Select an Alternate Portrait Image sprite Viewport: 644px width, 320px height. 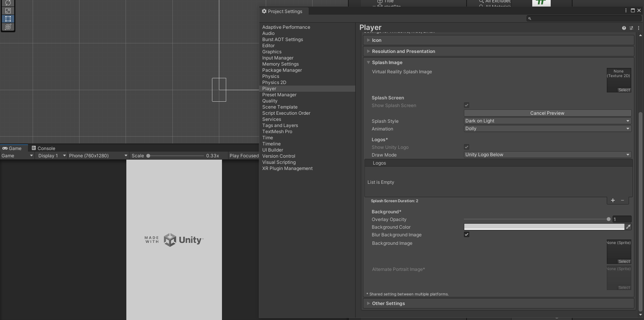click(x=624, y=288)
